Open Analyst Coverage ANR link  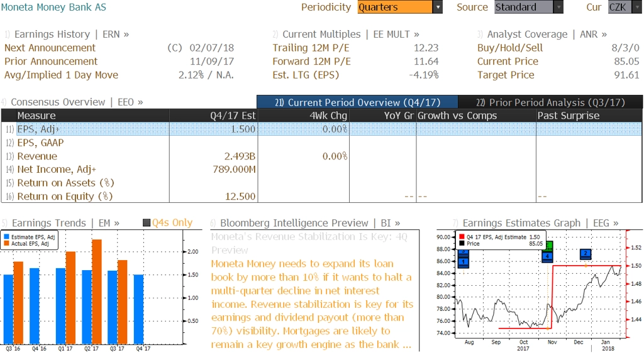coord(547,35)
